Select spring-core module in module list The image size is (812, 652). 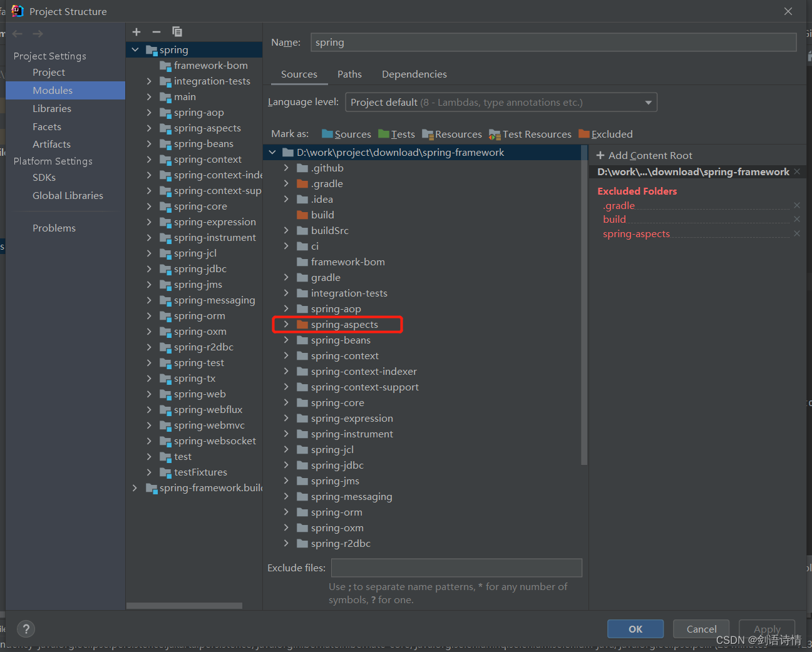click(x=200, y=206)
